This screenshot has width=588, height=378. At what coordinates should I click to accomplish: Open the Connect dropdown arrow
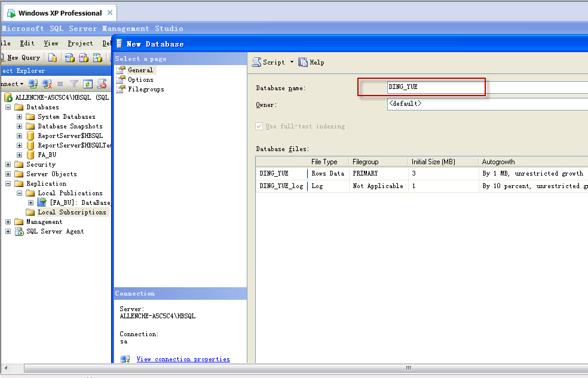[x=22, y=84]
